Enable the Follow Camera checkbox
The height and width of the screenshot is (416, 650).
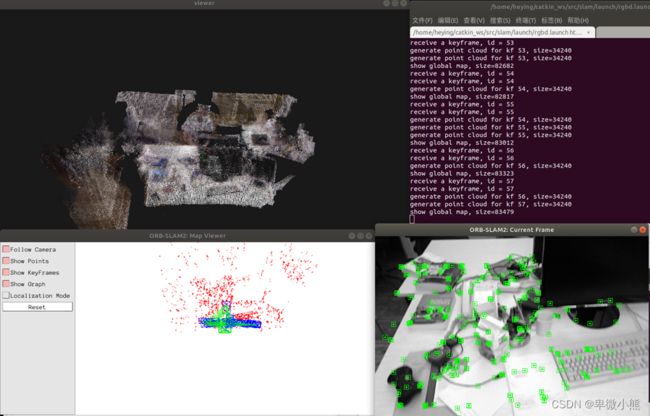point(6,249)
